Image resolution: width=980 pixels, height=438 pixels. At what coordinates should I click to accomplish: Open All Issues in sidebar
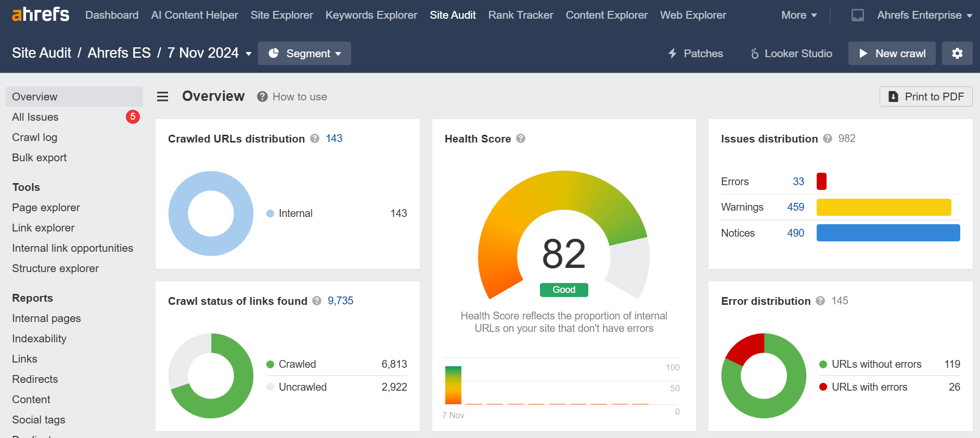tap(35, 117)
